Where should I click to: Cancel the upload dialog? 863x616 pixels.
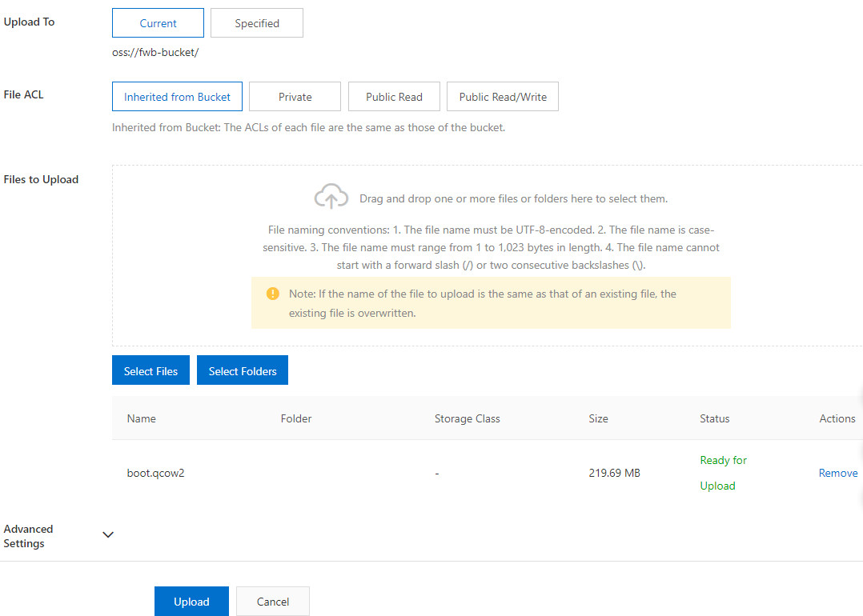(272, 601)
